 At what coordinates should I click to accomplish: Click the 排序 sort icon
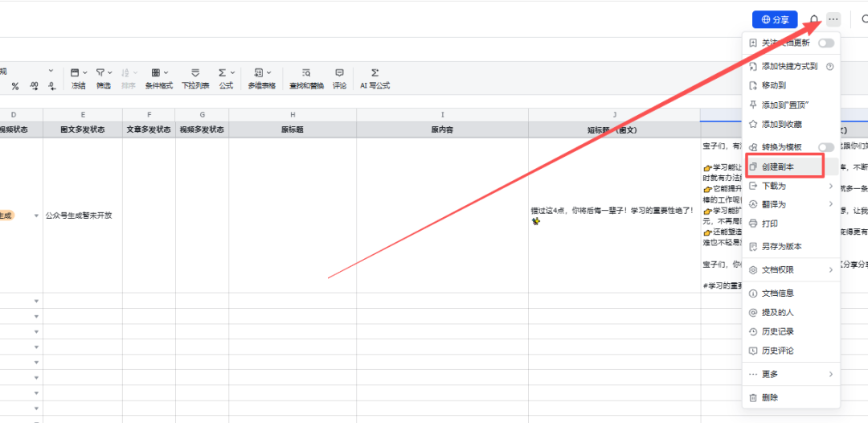(x=125, y=72)
